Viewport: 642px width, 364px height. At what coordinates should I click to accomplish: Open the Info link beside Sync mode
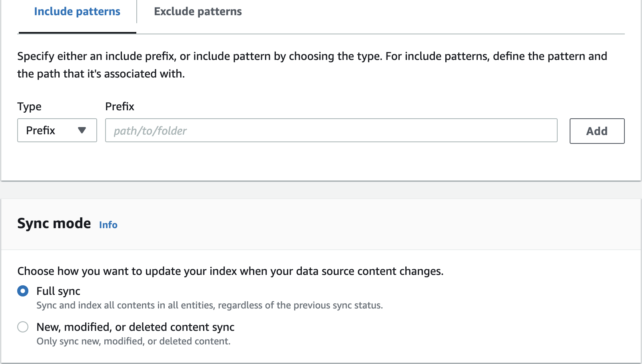(x=108, y=225)
